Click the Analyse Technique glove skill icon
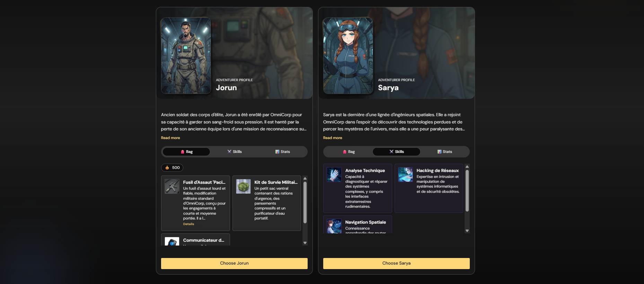This screenshot has width=644, height=284. tap(334, 175)
